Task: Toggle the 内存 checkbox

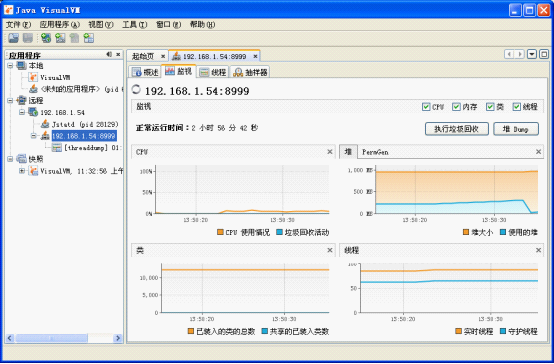Action: 456,107
